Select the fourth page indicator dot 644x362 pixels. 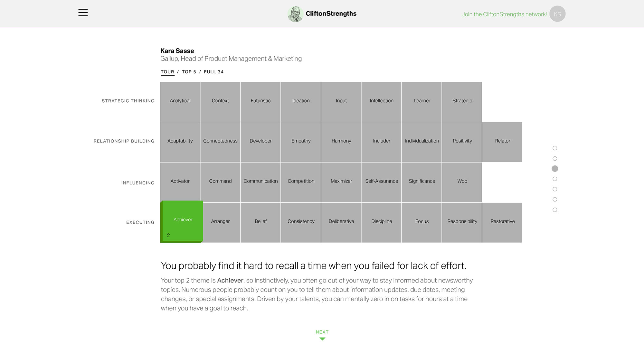click(x=555, y=179)
